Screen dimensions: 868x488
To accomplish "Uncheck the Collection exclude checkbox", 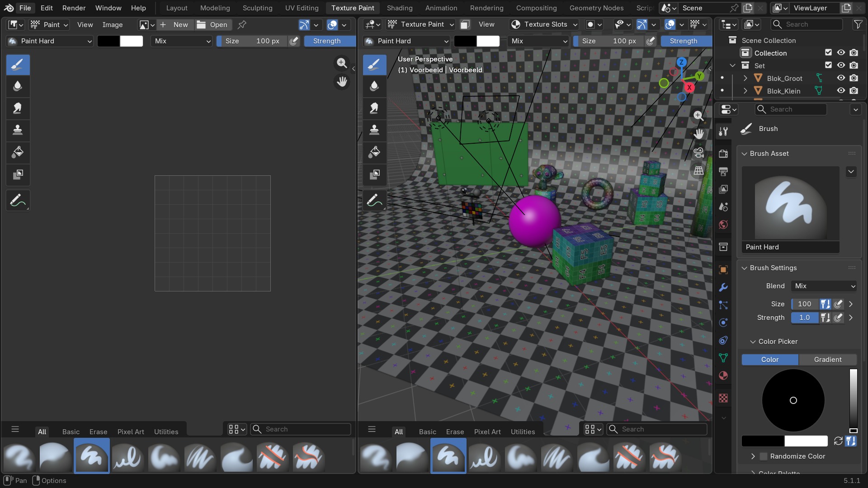I will pyautogui.click(x=828, y=53).
